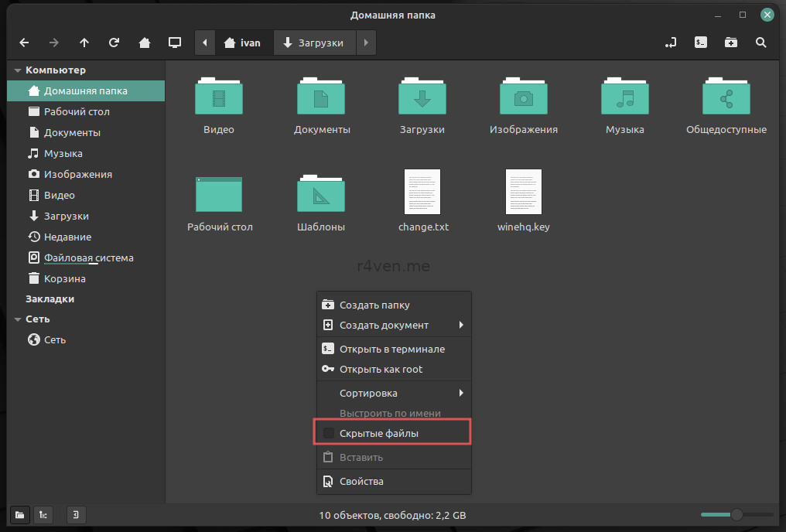Reload the current folder view
The image size is (786, 532).
(114, 43)
